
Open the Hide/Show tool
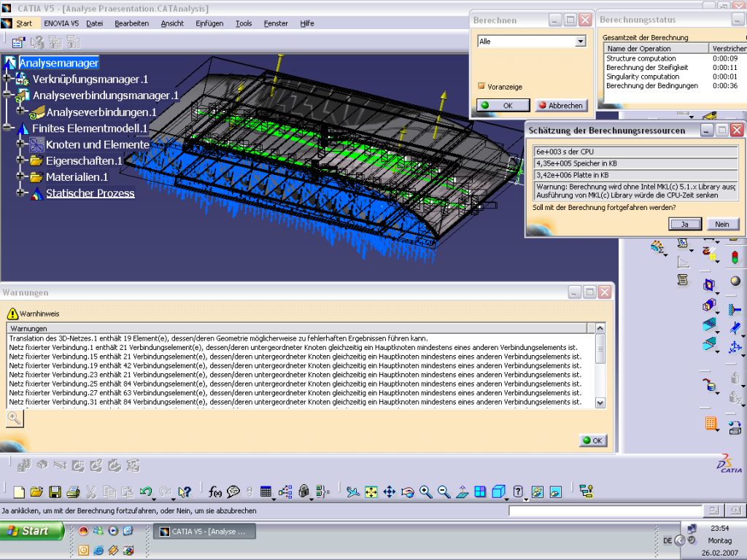[538, 492]
